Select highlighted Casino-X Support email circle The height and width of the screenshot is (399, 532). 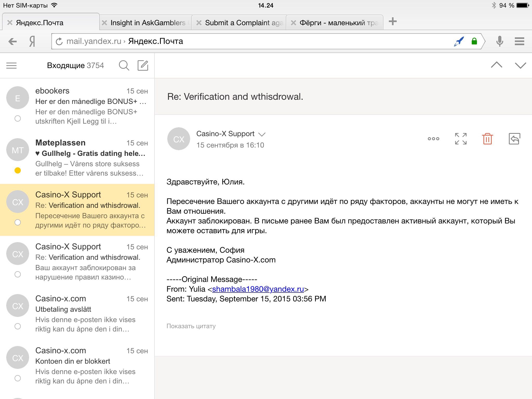[18, 222]
